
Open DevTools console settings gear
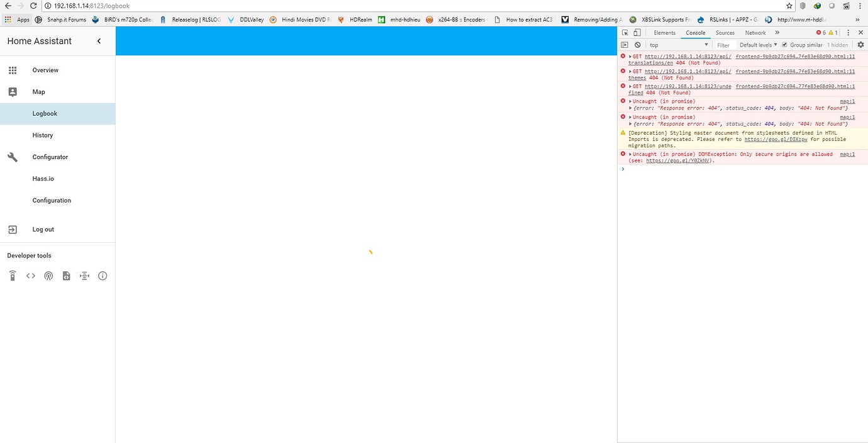click(860, 45)
